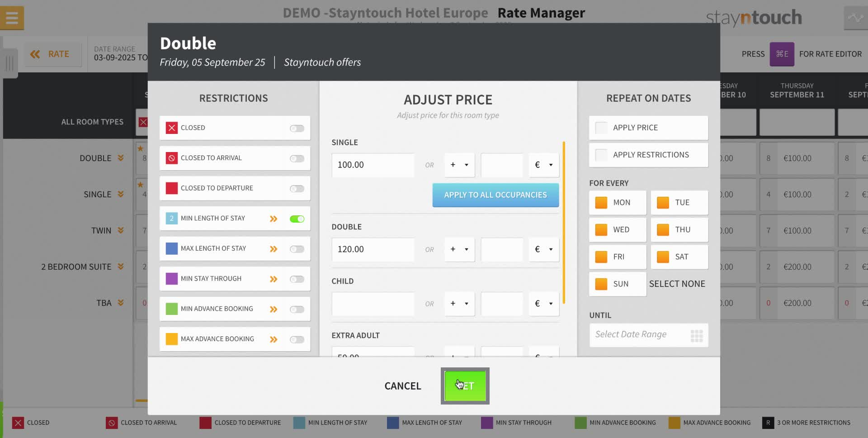Check the Apply Price checkbox
The width and height of the screenshot is (868, 438).
tap(601, 128)
